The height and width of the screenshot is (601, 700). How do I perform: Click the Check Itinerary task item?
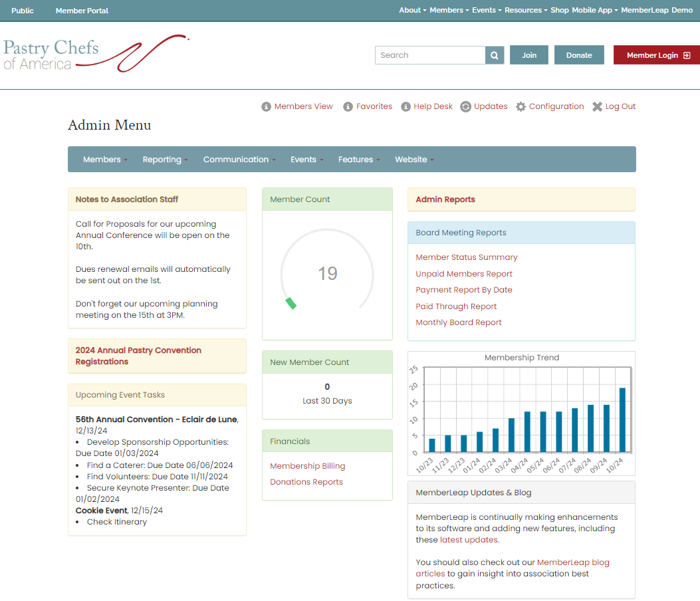click(x=116, y=521)
